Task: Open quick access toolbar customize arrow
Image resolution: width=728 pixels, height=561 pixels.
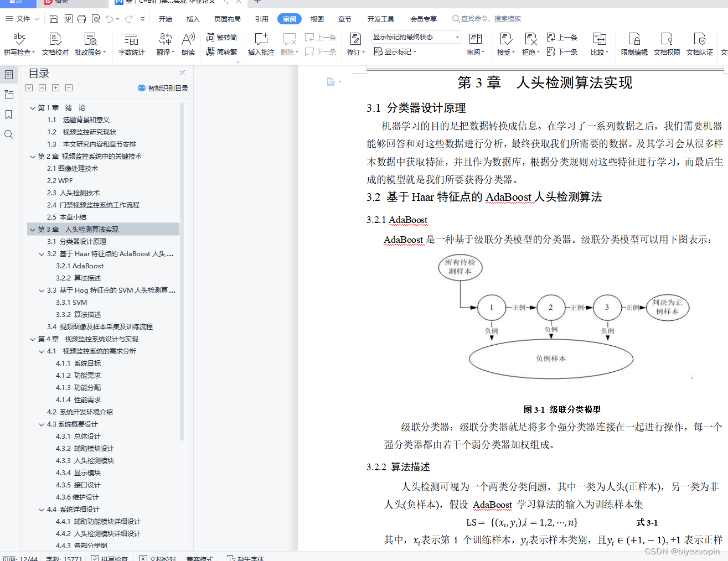Action: (142, 19)
